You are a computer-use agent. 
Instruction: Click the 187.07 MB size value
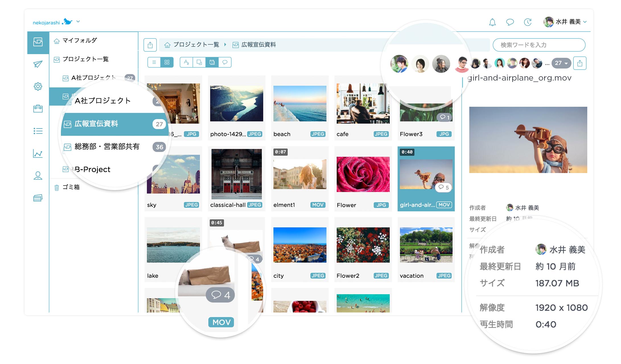[557, 283]
